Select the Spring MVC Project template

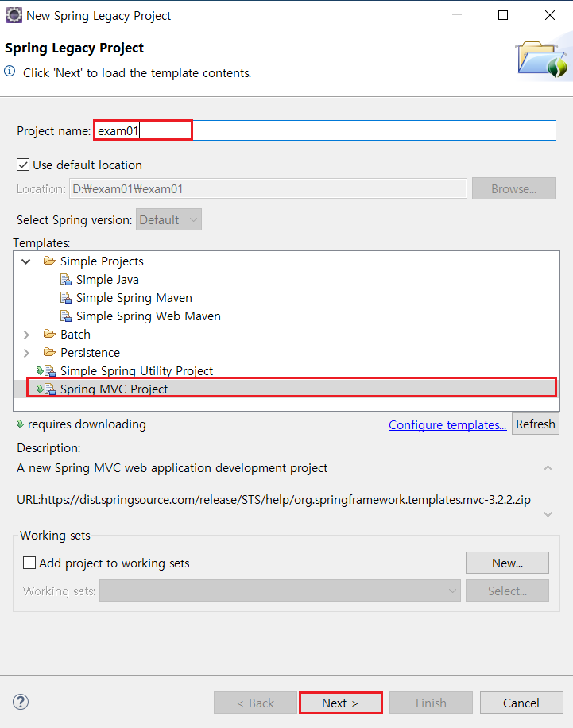tap(286, 389)
